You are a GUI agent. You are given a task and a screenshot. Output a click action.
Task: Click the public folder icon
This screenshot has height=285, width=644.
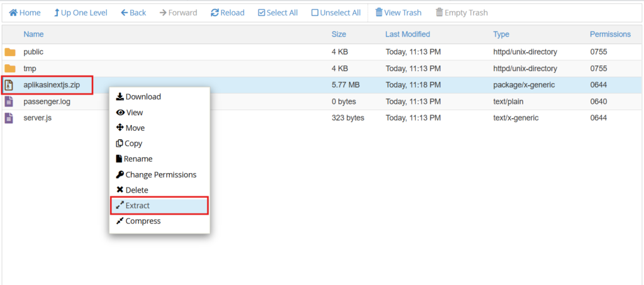9,52
